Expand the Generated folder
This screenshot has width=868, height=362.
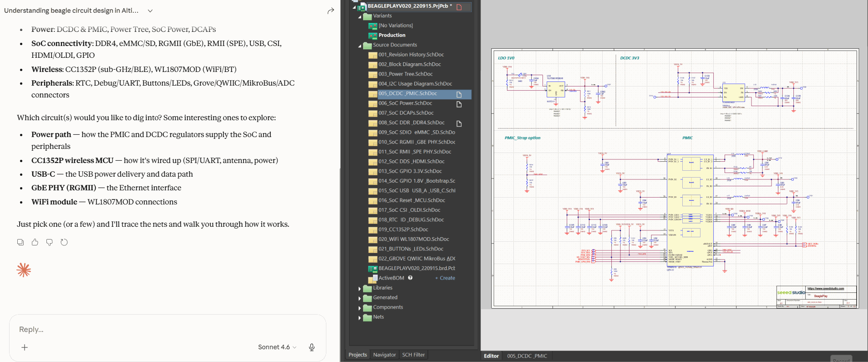pos(360,298)
